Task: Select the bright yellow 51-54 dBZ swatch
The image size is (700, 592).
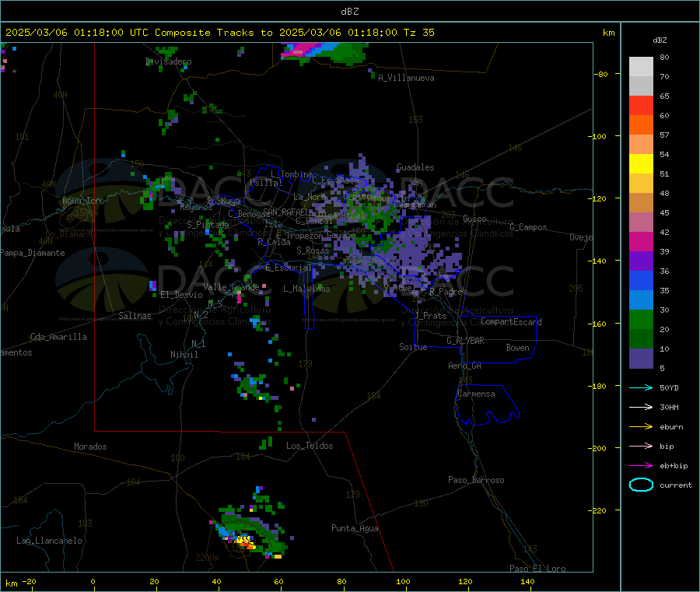Action: (641, 164)
